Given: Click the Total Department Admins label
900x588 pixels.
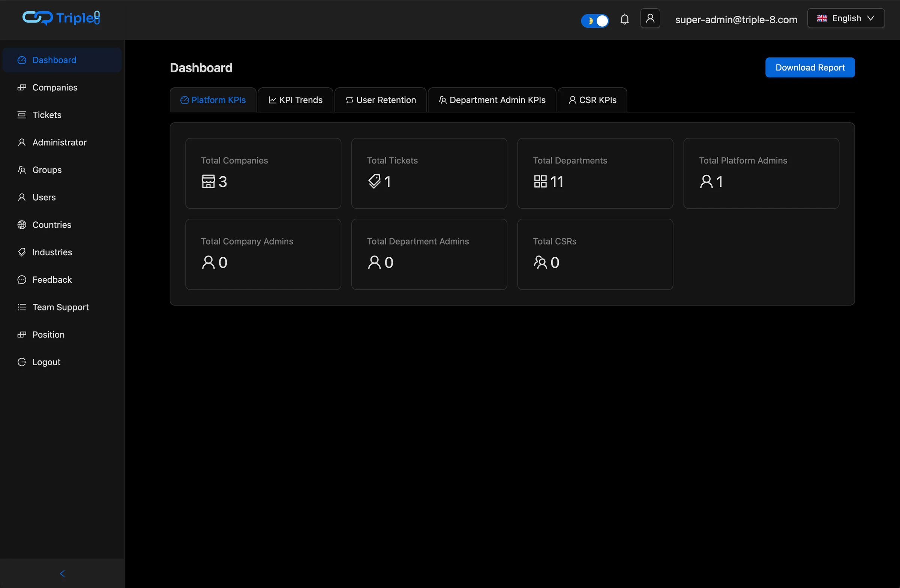Looking at the screenshot, I should tap(418, 241).
